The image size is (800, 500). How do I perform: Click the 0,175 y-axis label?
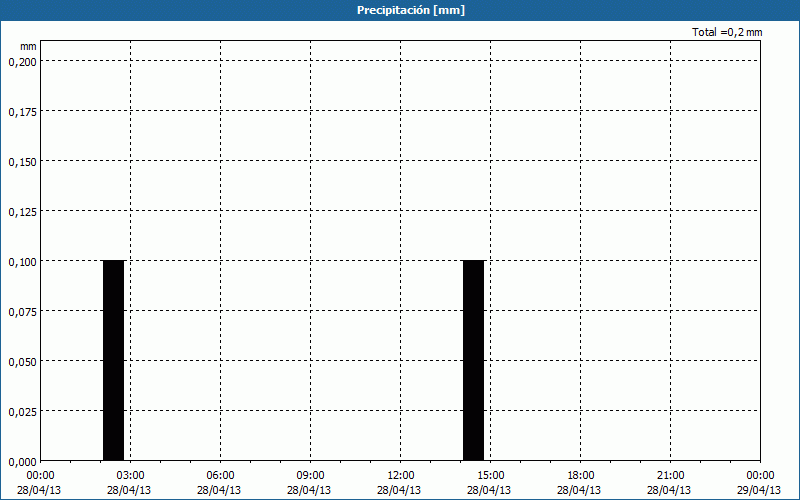(22, 112)
